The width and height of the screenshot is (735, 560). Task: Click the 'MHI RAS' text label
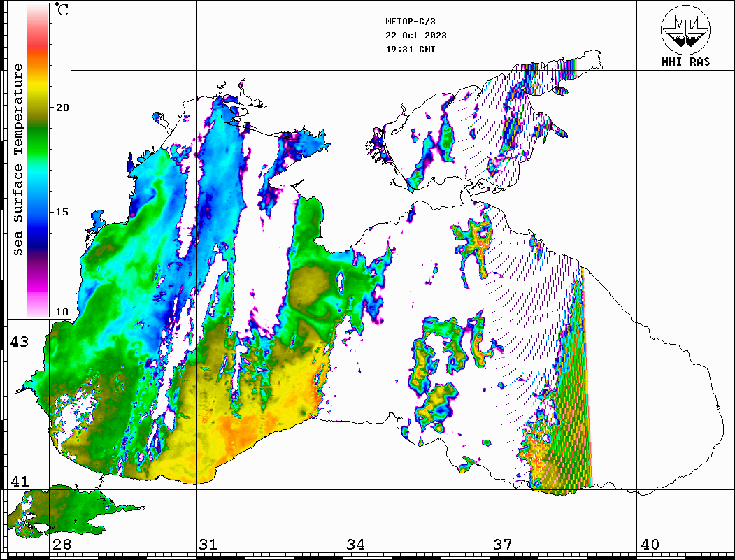coord(686,62)
